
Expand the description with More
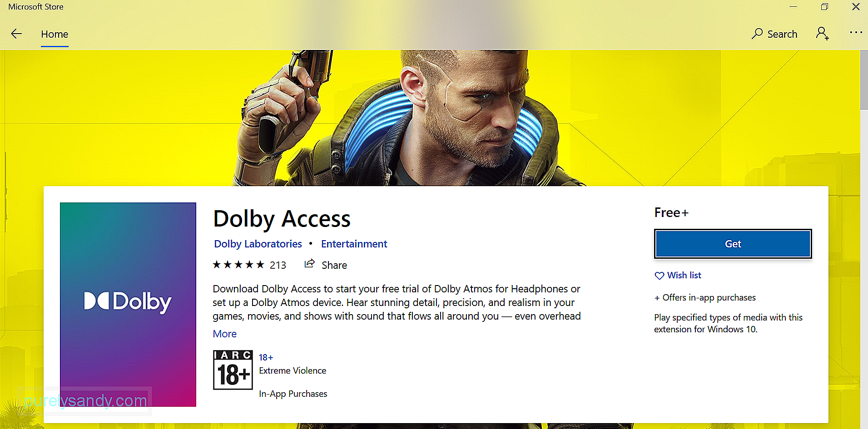225,334
